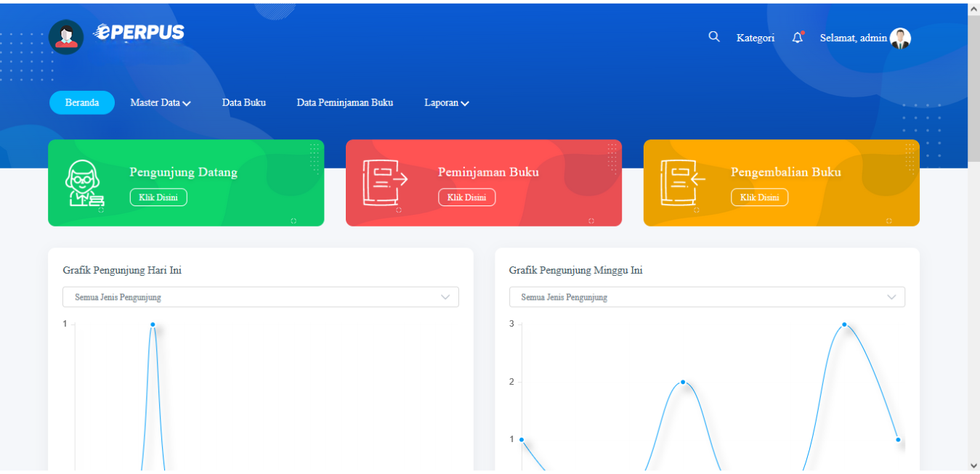Expand the Laporan menu

click(447, 103)
